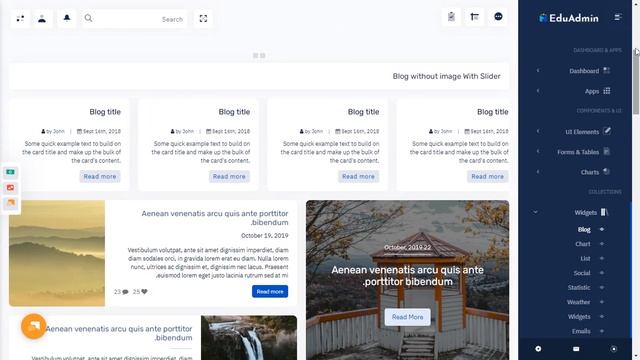Image resolution: width=640 pixels, height=360 pixels.
Task: Collapse sidebar with hamburger icon
Action: 618,17
